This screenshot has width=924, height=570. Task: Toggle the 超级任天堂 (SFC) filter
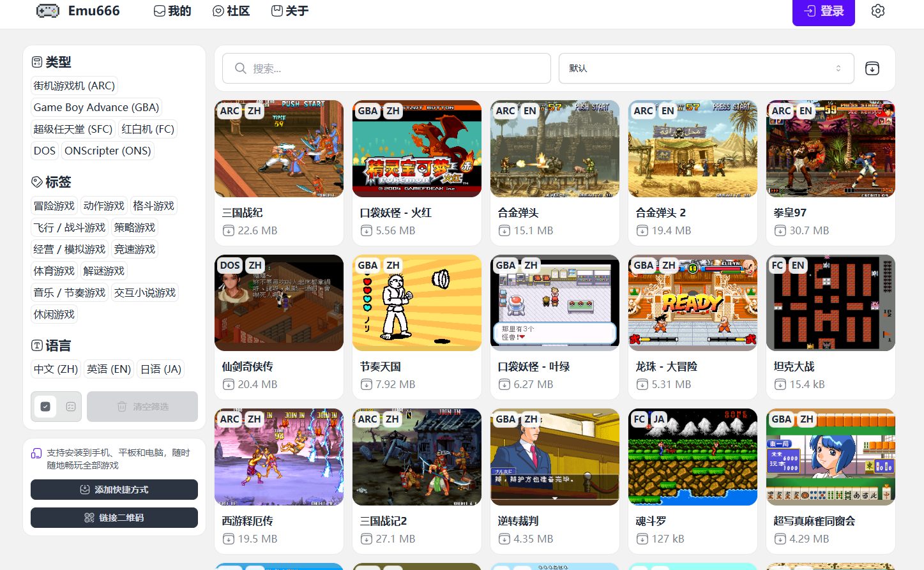(x=73, y=129)
